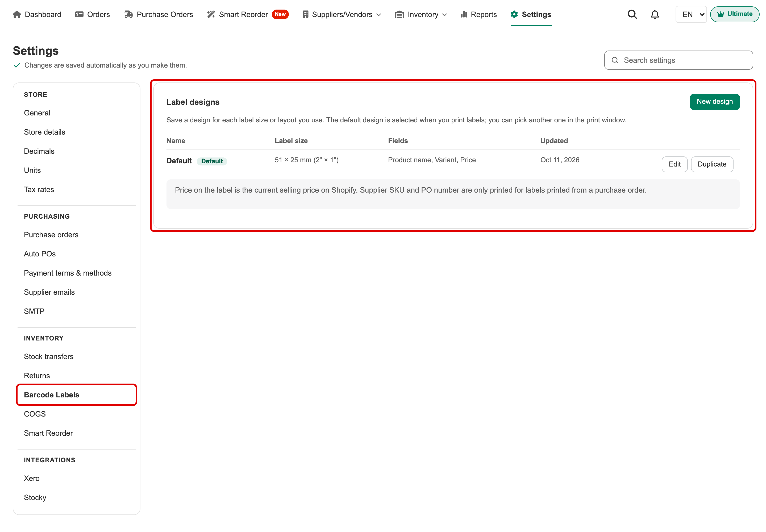
Task: Open Decimals settings
Action: [39, 151]
